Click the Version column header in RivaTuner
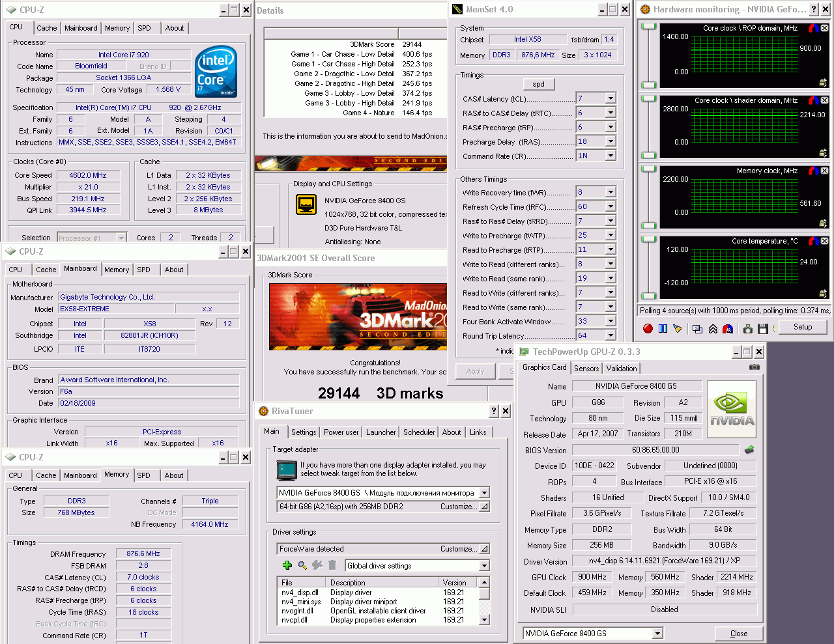The height and width of the screenshot is (644, 834). pos(459,583)
